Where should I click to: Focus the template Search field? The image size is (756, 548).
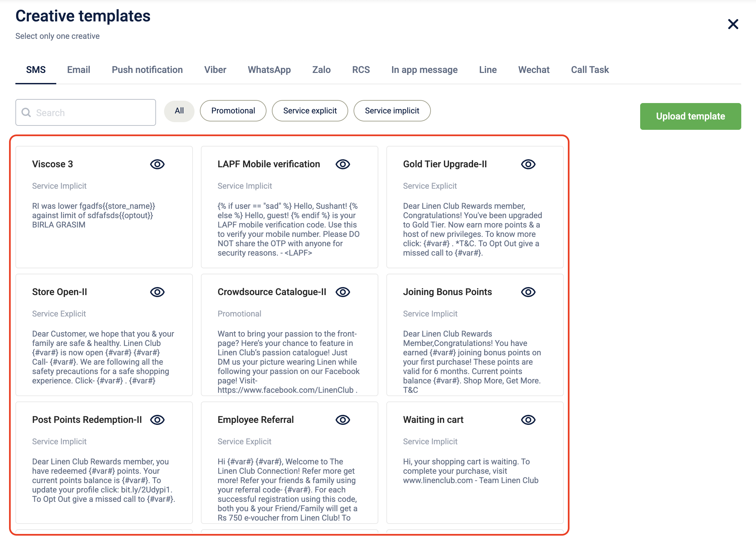[86, 112]
